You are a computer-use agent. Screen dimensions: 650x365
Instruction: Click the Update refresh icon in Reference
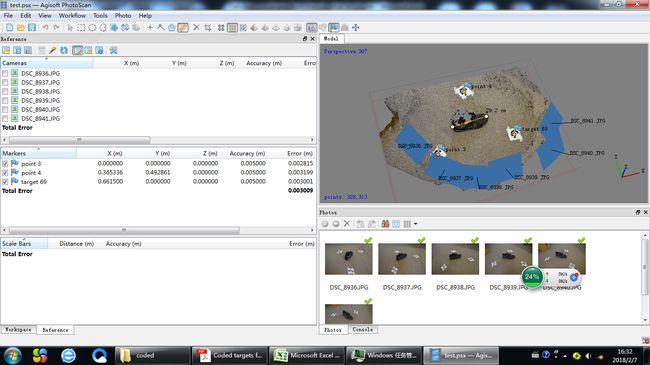[x=64, y=50]
